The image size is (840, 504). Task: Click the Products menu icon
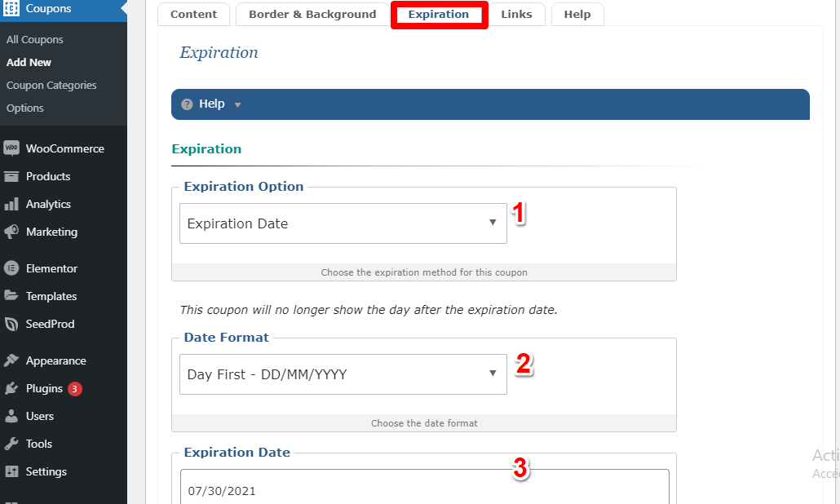(11, 176)
